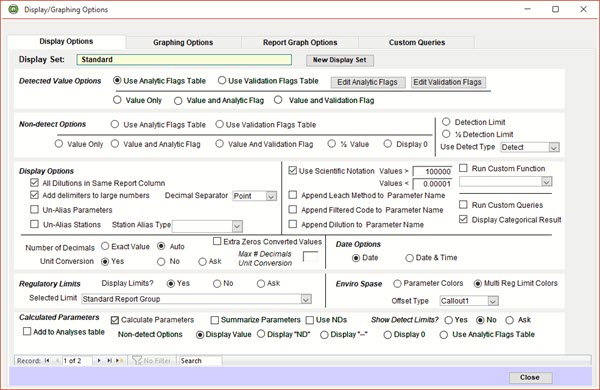Go to first record navigation icon

(x=47, y=361)
